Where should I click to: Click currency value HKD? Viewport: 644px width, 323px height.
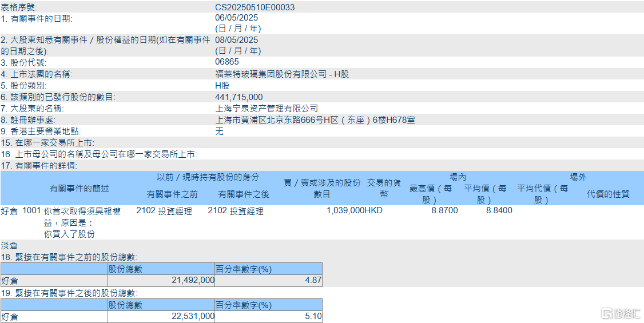[373, 211]
